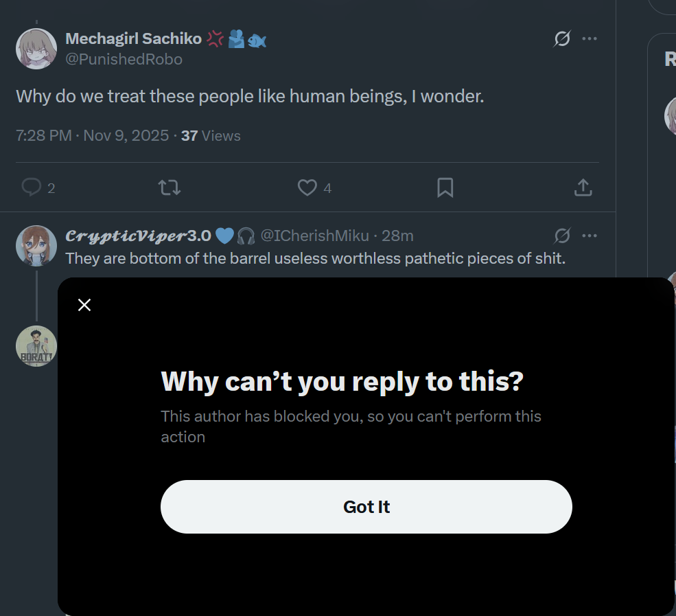Screen dimensions: 676x616
Task: Click the Grok icon on CrypticViper's reply
Action: [x=561, y=236]
